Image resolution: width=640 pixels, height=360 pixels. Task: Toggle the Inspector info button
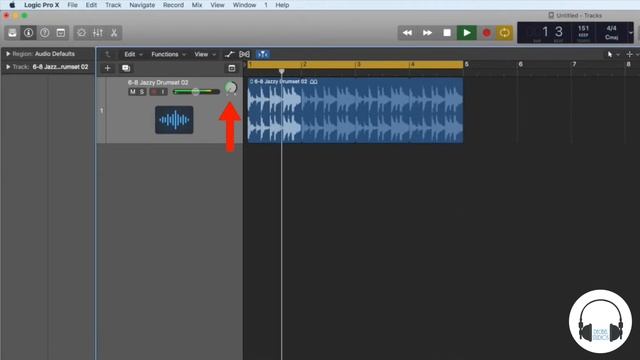pyautogui.click(x=28, y=33)
